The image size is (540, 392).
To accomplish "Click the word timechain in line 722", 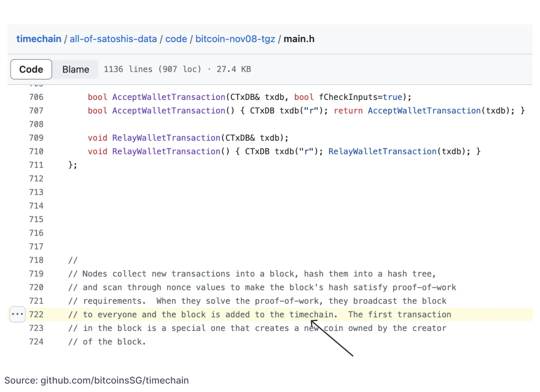I will 311,314.
